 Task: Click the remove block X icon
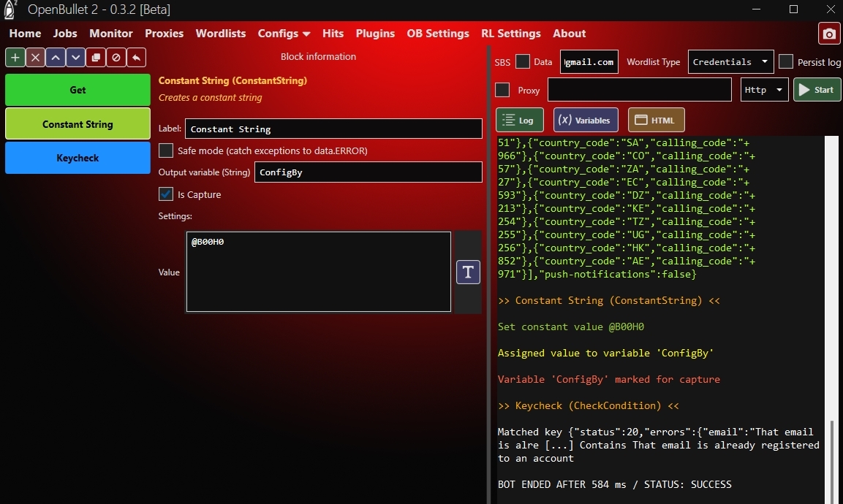pyautogui.click(x=35, y=58)
